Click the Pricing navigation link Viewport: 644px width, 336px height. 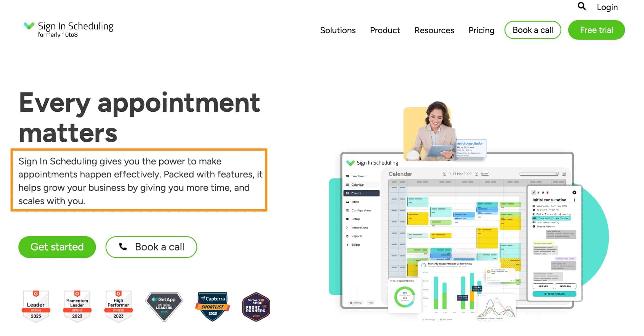point(481,30)
